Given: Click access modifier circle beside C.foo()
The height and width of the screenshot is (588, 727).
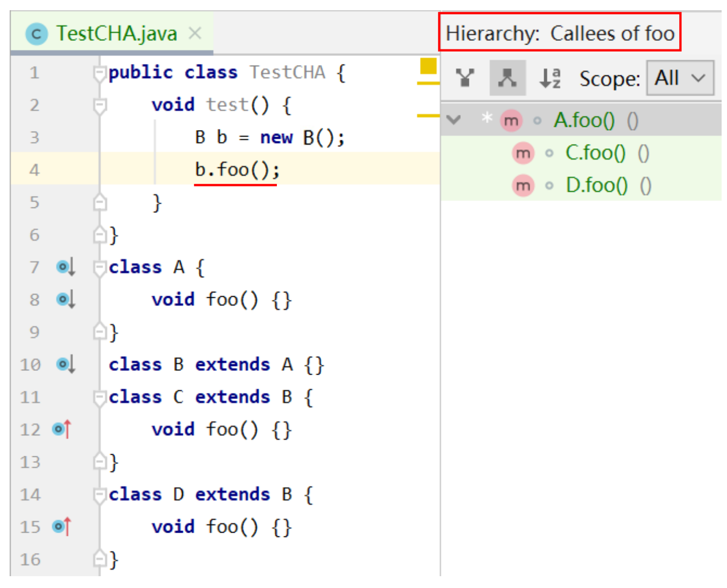Looking at the screenshot, I should click(549, 154).
